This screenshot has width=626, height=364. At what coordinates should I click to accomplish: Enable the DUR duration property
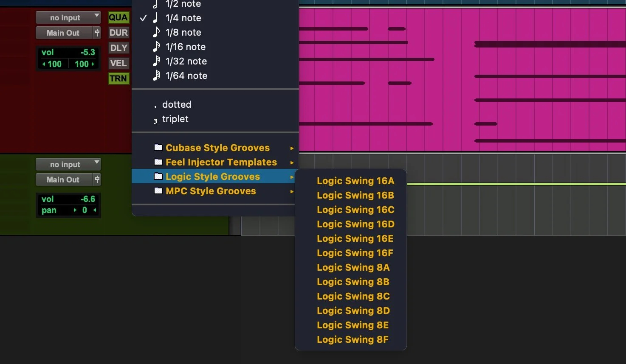tap(118, 33)
